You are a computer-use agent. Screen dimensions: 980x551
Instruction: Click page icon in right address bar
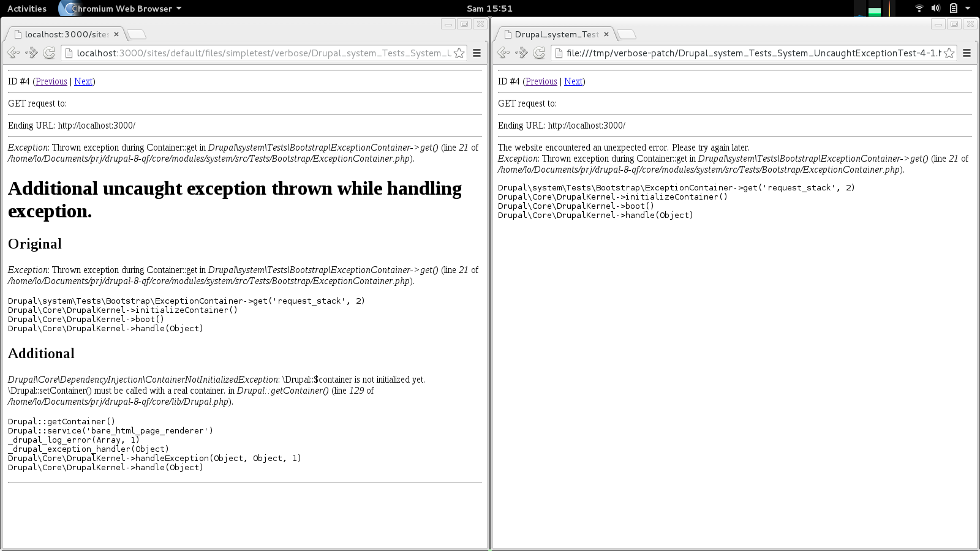point(559,53)
